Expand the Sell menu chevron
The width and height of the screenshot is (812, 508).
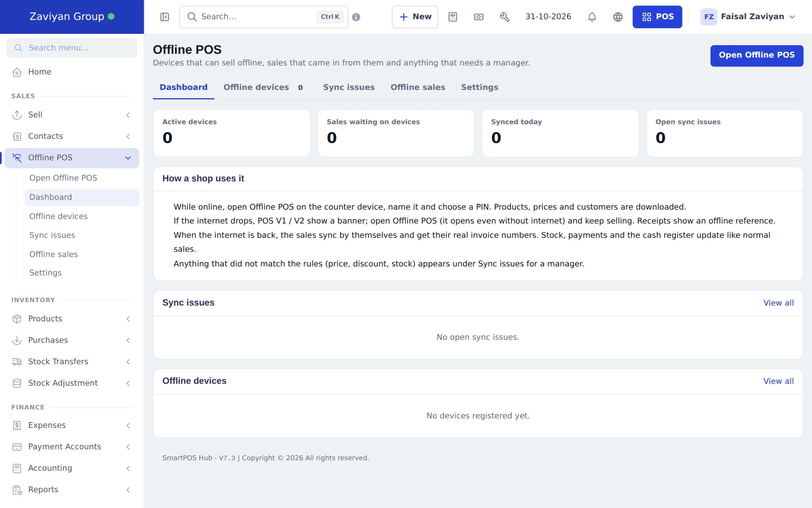128,115
